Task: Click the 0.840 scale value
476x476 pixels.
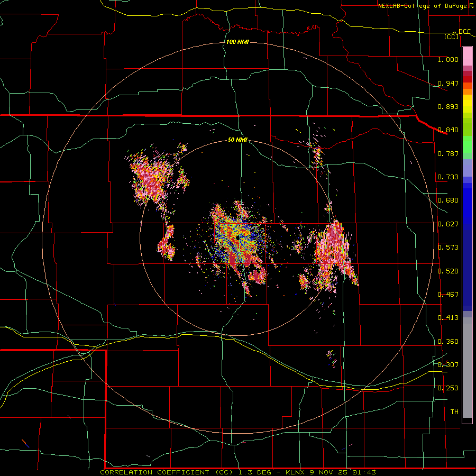Action: pyautogui.click(x=448, y=130)
